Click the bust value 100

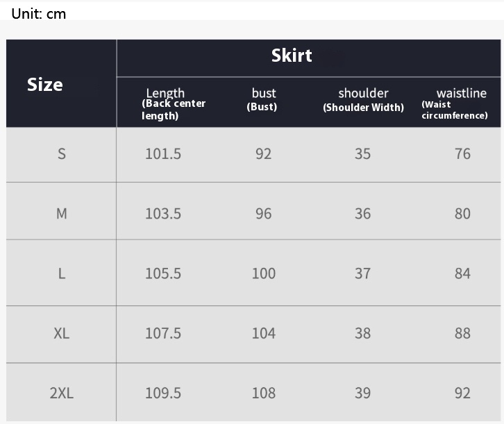tap(264, 273)
